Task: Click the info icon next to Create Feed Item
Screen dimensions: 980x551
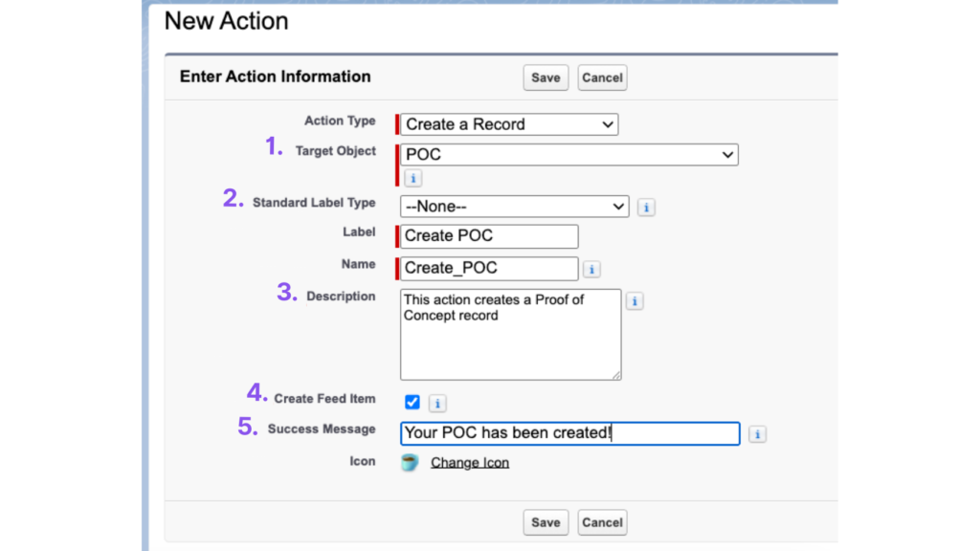Action: click(436, 404)
